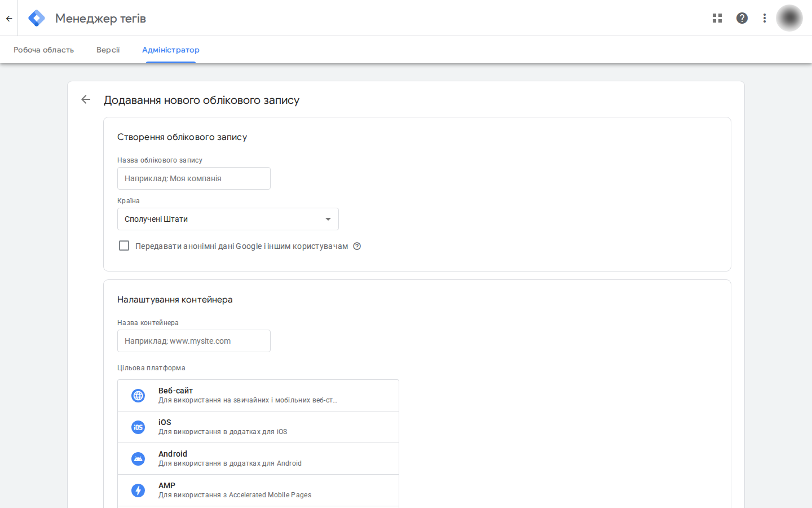Click the Tag Manager diamond logo
The image size is (812, 508).
[x=37, y=18]
